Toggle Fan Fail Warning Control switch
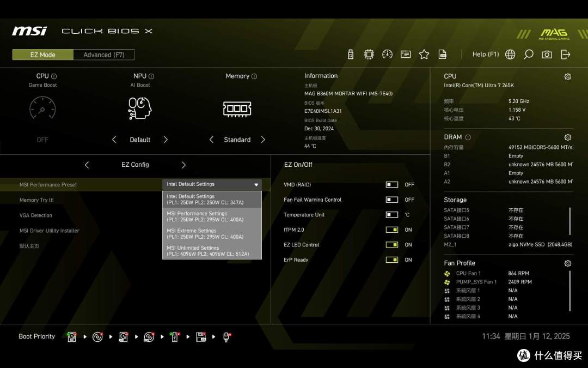588x368 pixels. (x=392, y=200)
